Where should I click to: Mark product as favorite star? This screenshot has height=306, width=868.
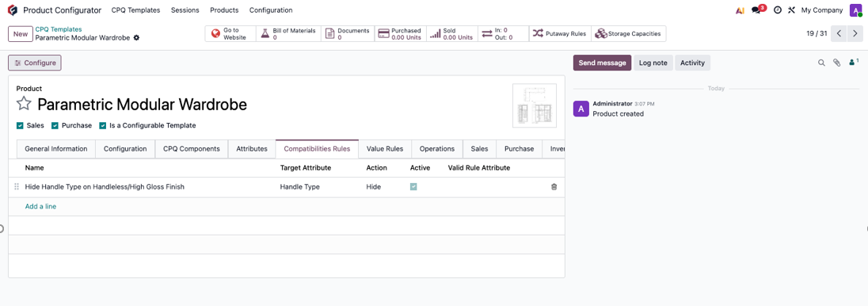[24, 104]
